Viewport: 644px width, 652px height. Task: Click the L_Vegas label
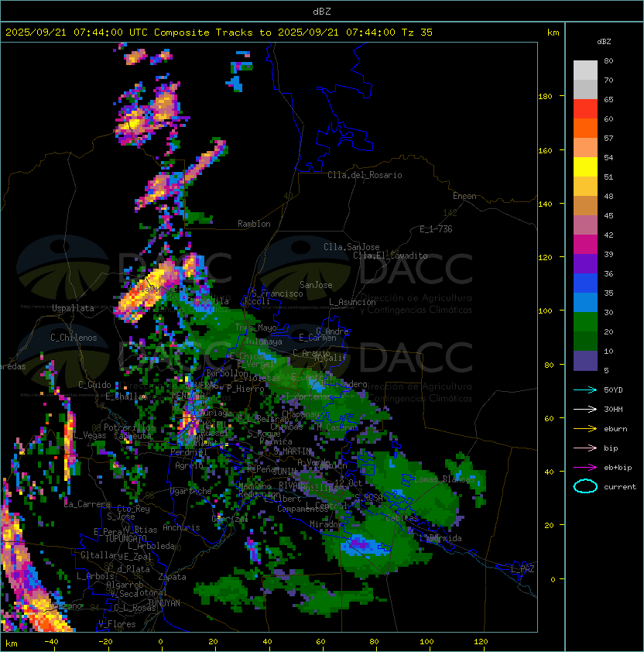[90, 435]
